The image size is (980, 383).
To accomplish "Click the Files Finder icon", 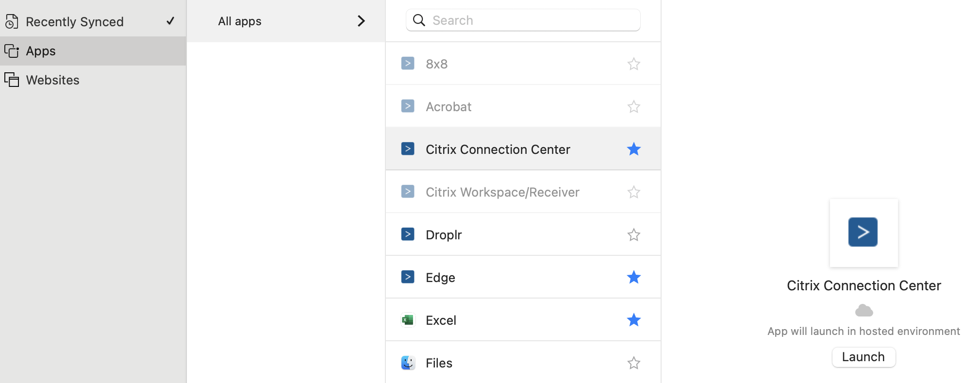I will [x=408, y=363].
